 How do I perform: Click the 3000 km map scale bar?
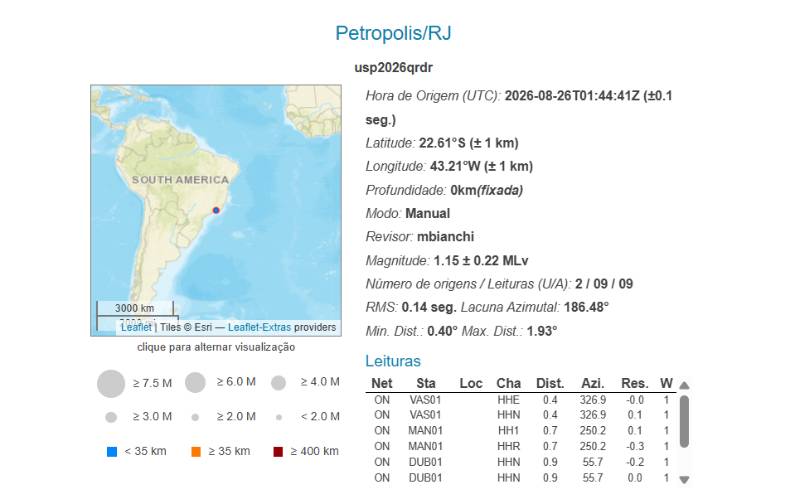[x=135, y=308]
